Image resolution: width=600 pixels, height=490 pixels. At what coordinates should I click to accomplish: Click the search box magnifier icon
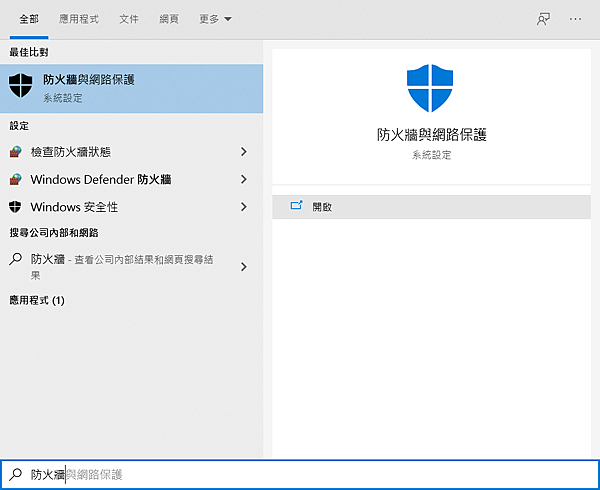pos(16,474)
